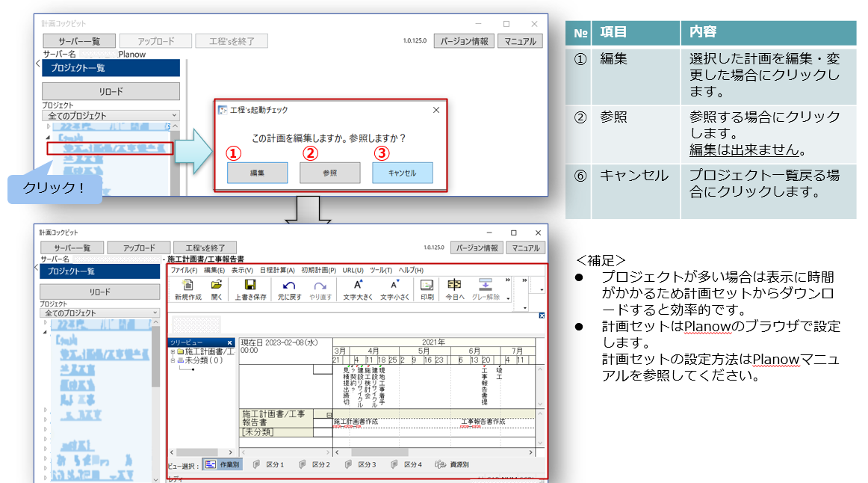
Task: Undo using the 元に戻す arrow icon
Action: 289,289
